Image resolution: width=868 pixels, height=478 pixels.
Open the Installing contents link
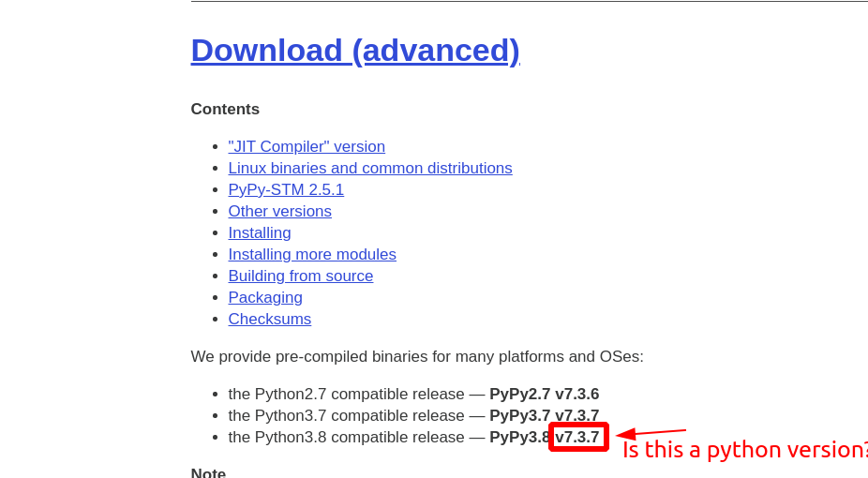260,233
